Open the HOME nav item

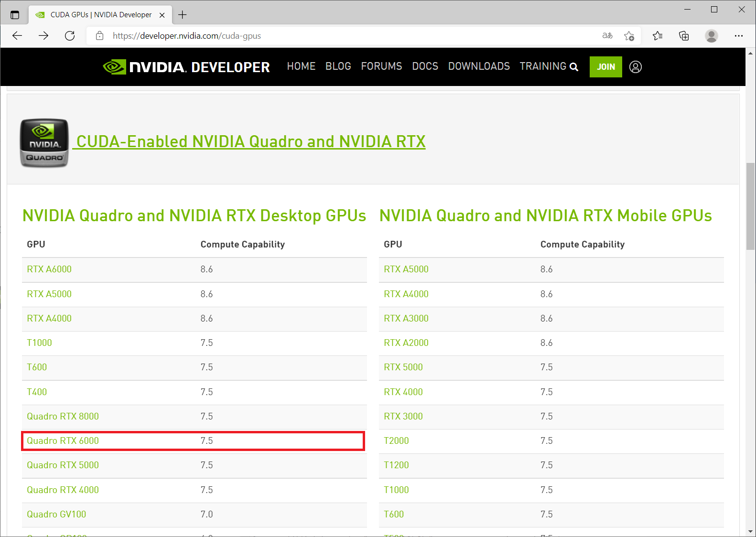tap(301, 66)
